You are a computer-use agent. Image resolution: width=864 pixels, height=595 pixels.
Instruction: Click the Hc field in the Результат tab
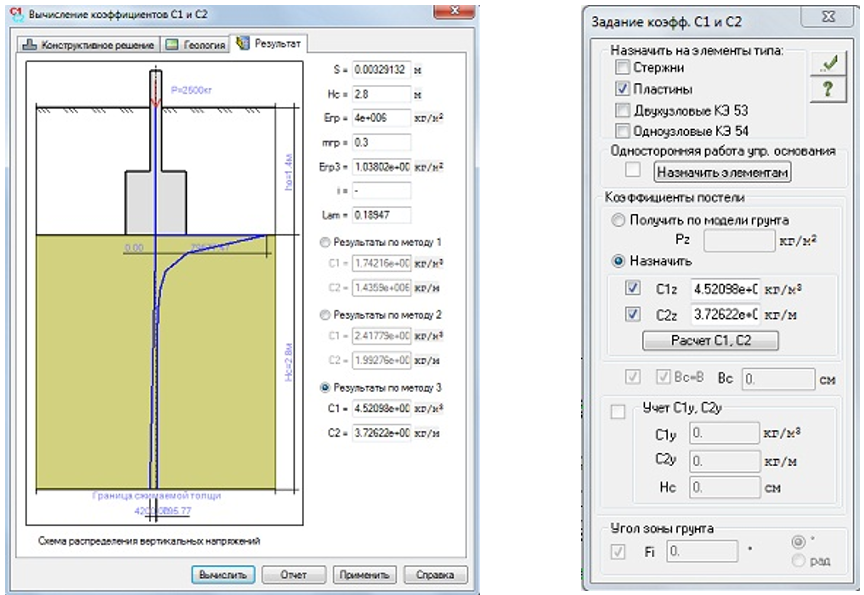[x=381, y=94]
